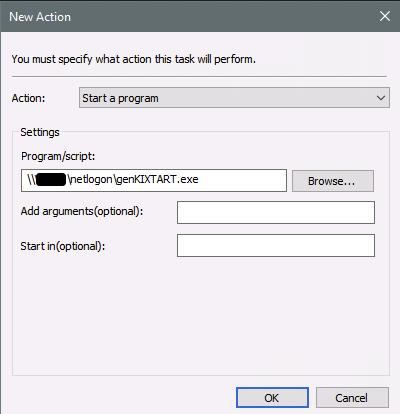The image size is (400, 414).
Task: Select the 'Start a program' text in dropdown
Action: [120, 98]
